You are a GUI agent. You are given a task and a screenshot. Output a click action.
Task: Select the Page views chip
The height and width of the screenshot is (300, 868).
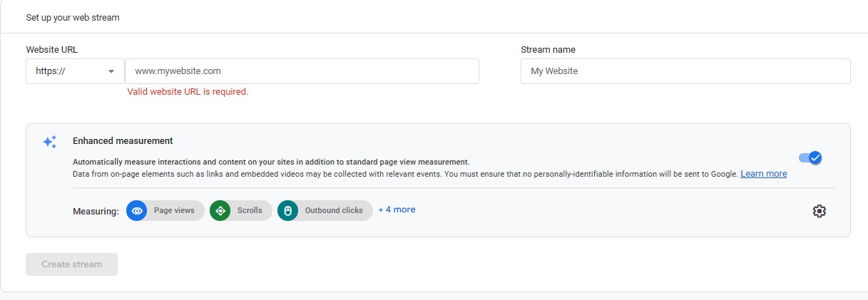[165, 211]
